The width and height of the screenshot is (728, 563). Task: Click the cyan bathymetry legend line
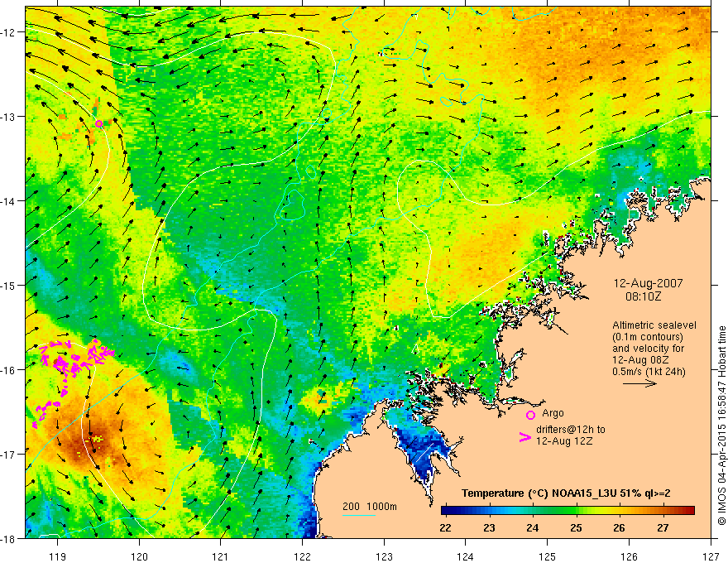click(x=359, y=515)
